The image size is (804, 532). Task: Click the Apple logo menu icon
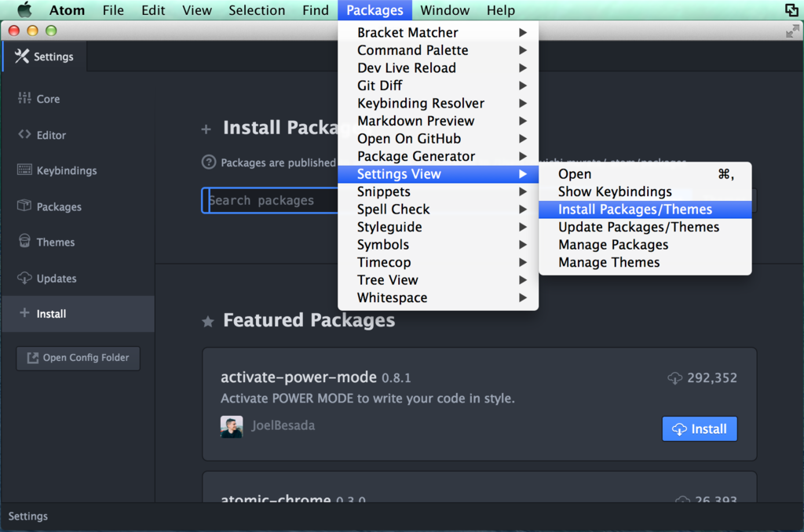[24, 9]
